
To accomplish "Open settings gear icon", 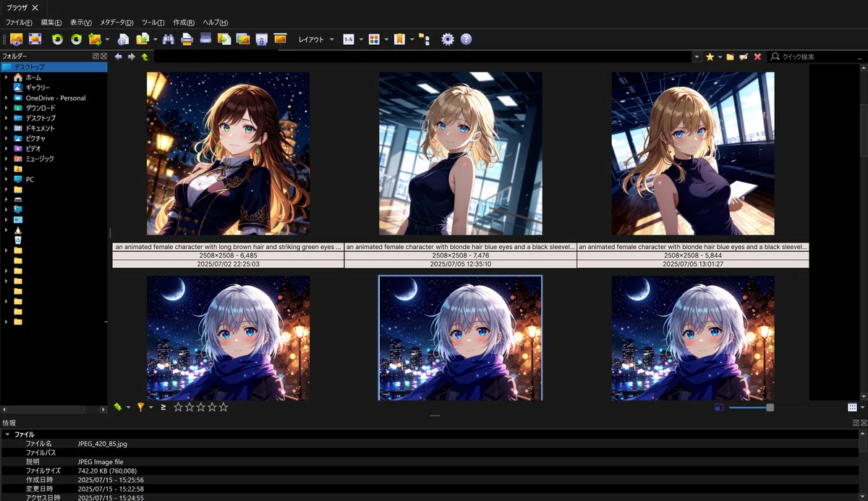I will (x=448, y=39).
